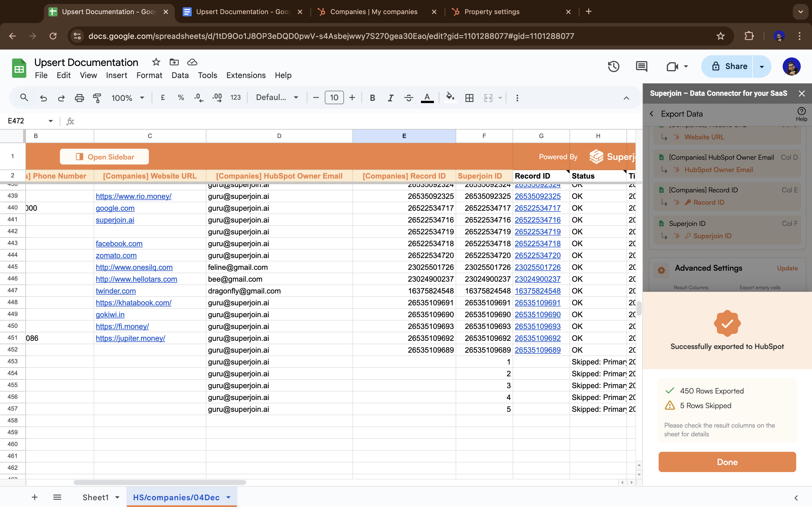Open HS/companies/04Dec sheet tab dropdown arrow
Screen dimensions: 812x507
pyautogui.click(x=228, y=497)
